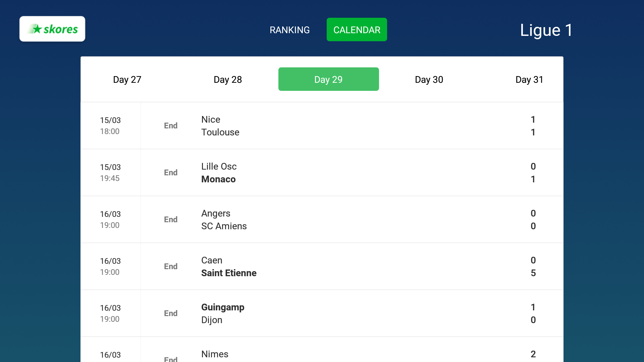Viewport: 644px width, 362px height.
Task: Click the Monaco team name
Action: 218,179
